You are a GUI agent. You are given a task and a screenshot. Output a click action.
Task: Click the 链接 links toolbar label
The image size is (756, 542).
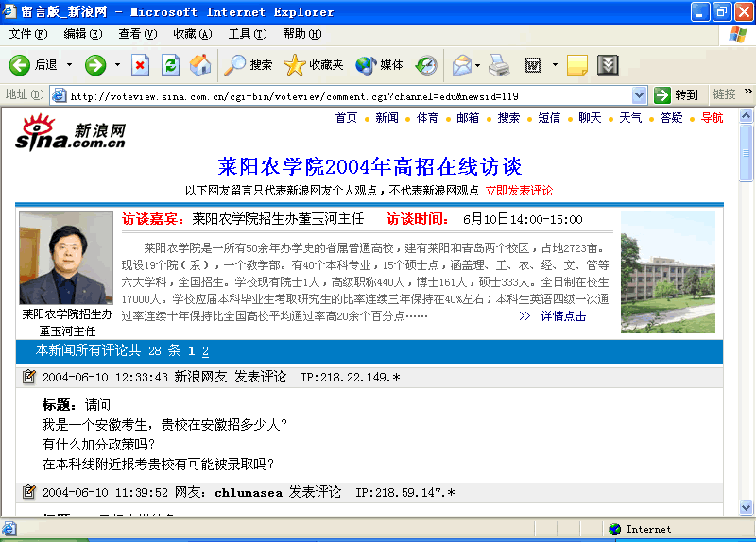pos(724,94)
